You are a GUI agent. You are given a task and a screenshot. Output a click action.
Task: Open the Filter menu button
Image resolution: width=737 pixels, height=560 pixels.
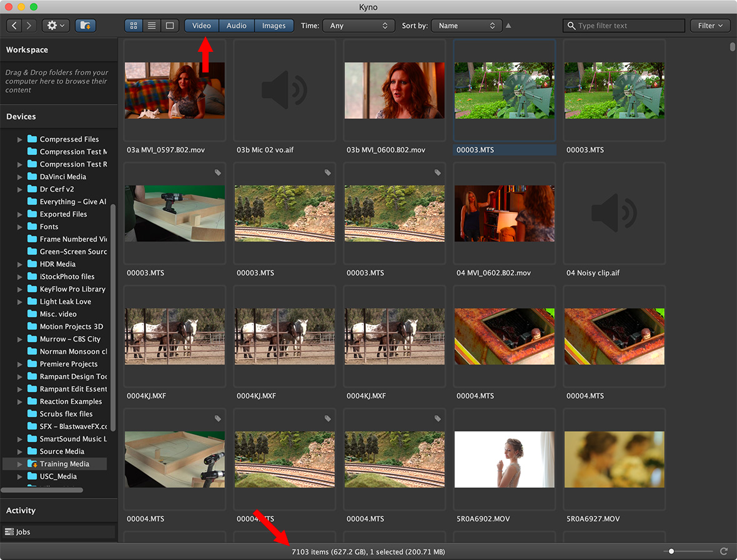click(710, 26)
